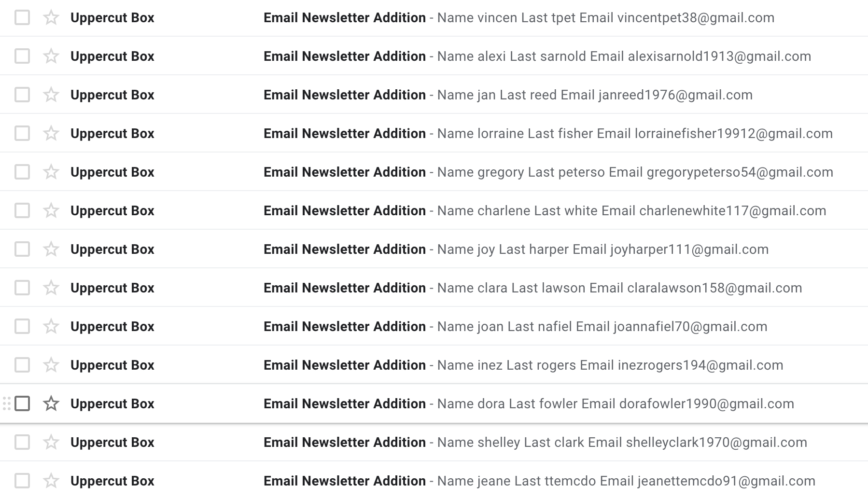Star the alexisarnold1913@gmail.com email
The image size is (868, 499).
[x=51, y=56]
